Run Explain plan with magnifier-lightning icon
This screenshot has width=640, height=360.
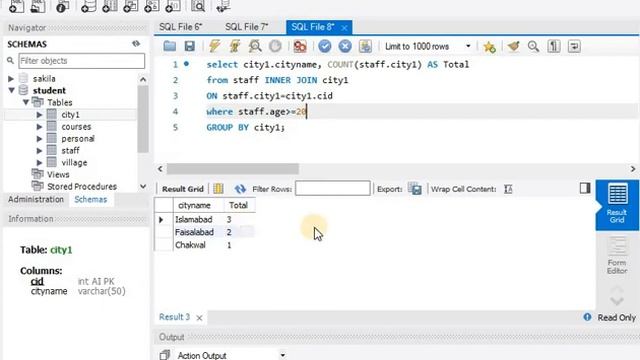coord(255,46)
